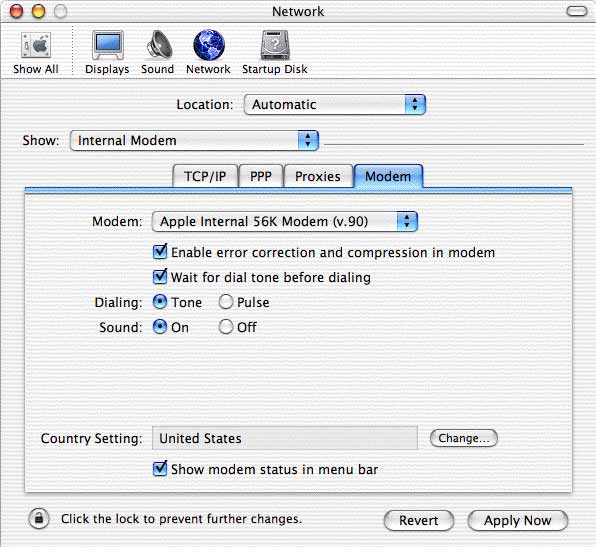The image size is (596, 547).
Task: Open the Sound speaker icon
Action: pos(159,45)
